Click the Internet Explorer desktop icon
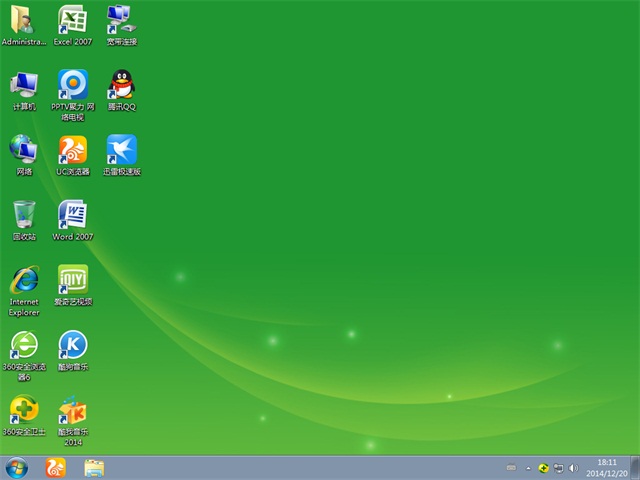The image size is (640, 480). click(24, 280)
